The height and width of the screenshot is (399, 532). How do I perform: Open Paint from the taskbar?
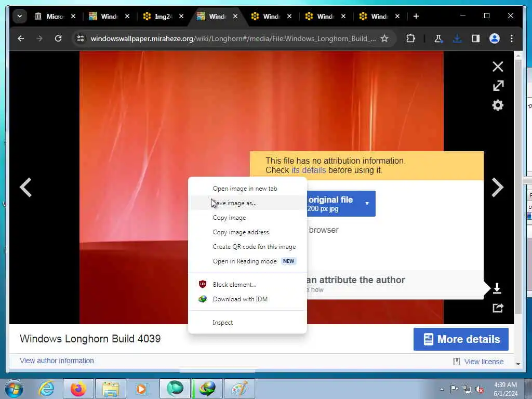point(240,389)
